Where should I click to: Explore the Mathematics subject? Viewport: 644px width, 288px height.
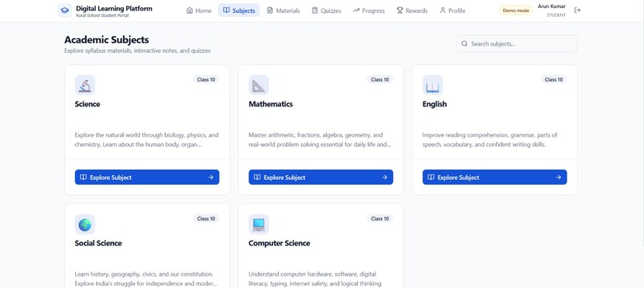tap(320, 178)
